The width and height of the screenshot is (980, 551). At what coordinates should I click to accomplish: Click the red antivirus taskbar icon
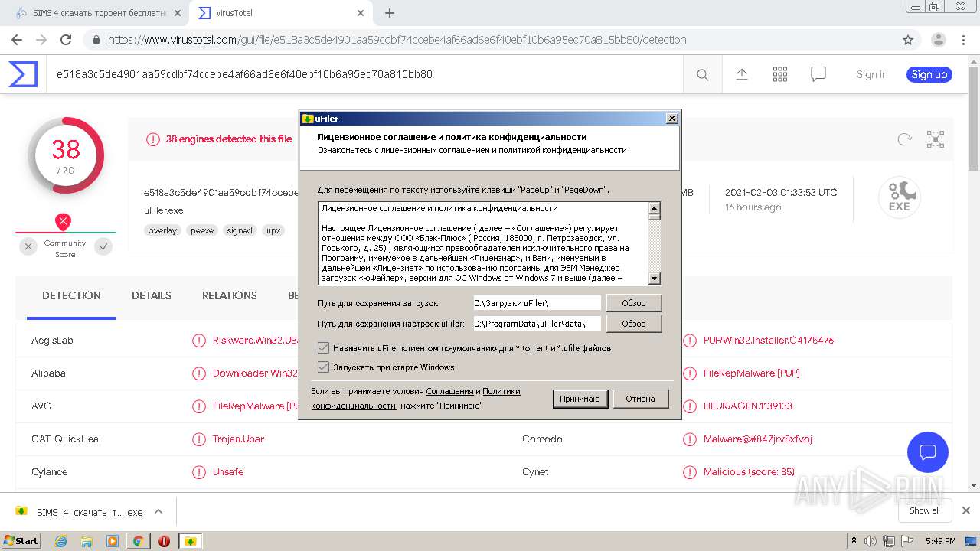[164, 541]
